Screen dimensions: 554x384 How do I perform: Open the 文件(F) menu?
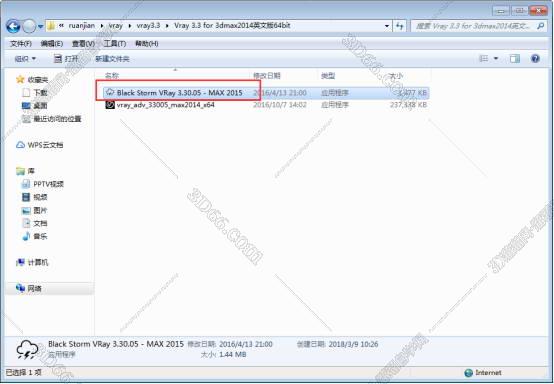point(21,44)
